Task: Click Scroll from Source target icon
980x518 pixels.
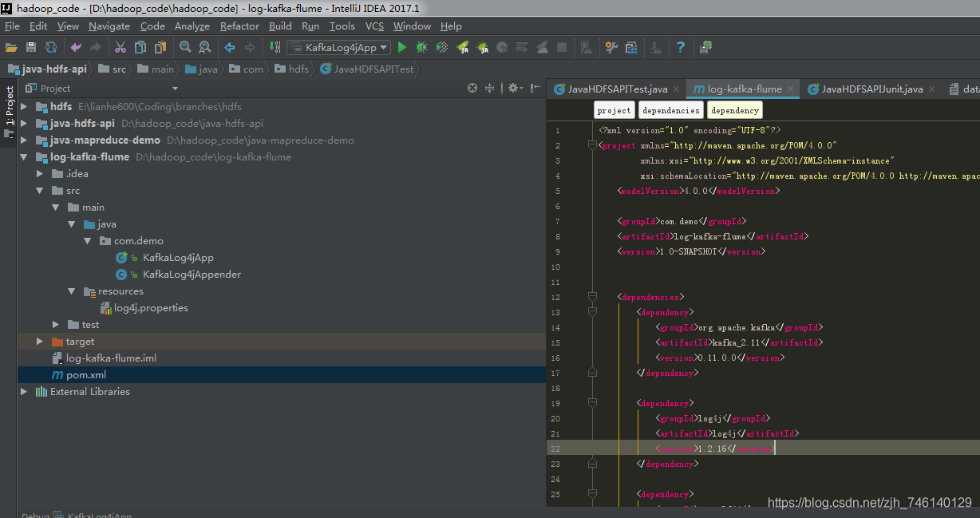Action: (x=472, y=88)
